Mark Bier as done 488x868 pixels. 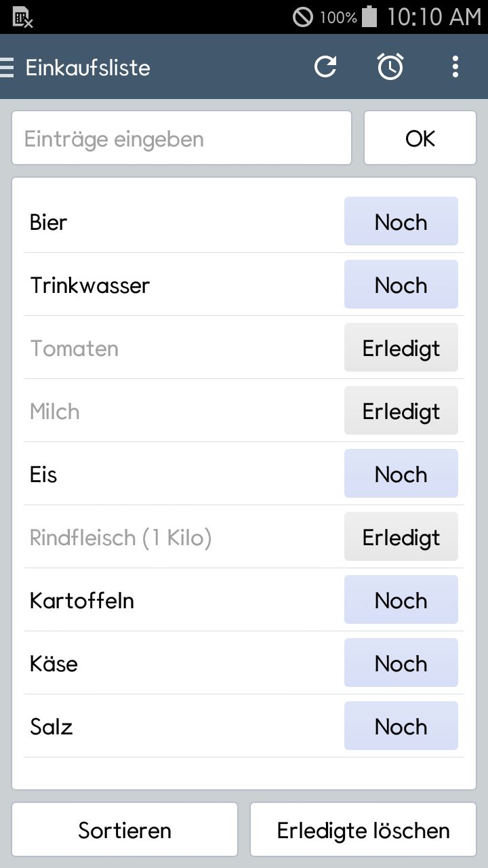(x=401, y=222)
